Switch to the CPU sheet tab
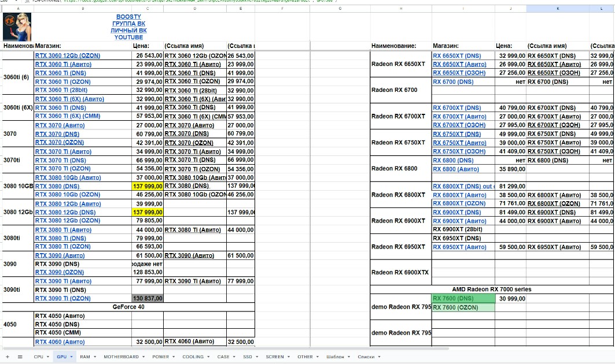Screen dimensions: 615x364 pos(38,356)
